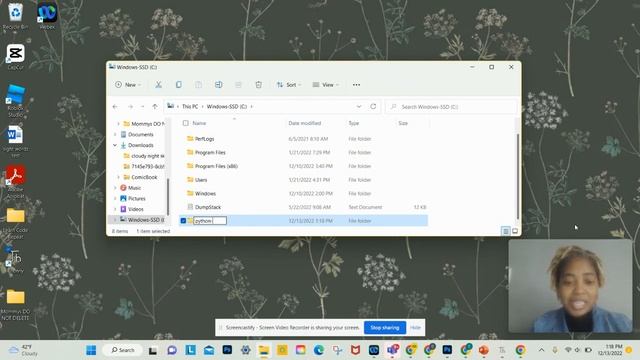Select the DumpStack text document row

tap(303, 207)
